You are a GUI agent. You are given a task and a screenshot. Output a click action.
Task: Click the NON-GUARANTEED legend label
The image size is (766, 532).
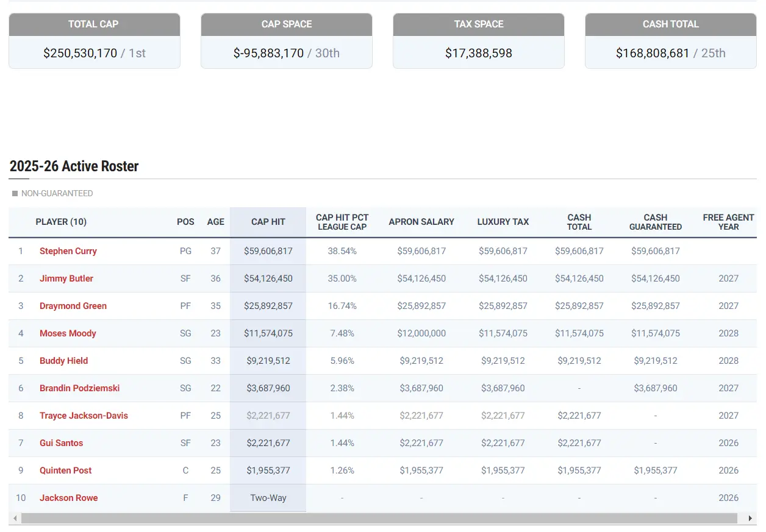point(57,193)
